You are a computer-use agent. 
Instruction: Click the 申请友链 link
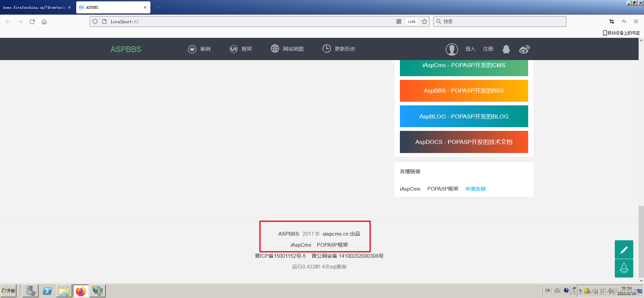475,189
